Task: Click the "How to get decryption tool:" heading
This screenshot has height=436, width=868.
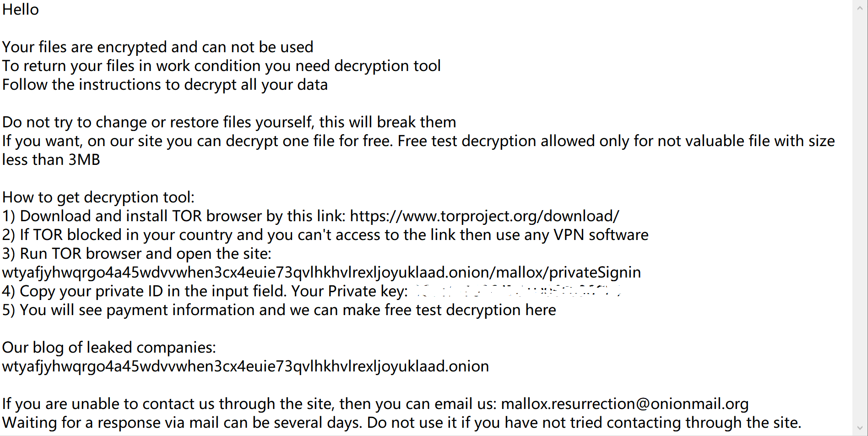Action: (98, 197)
